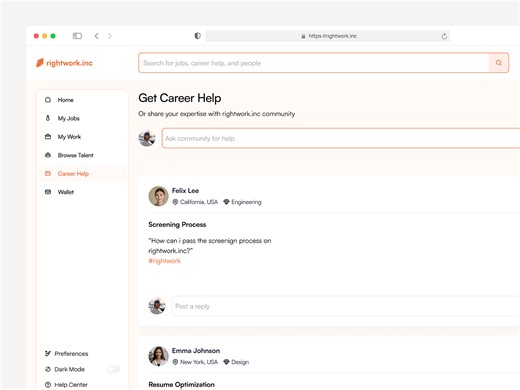
Task: Click the privacy shield icon
Action: coord(198,36)
